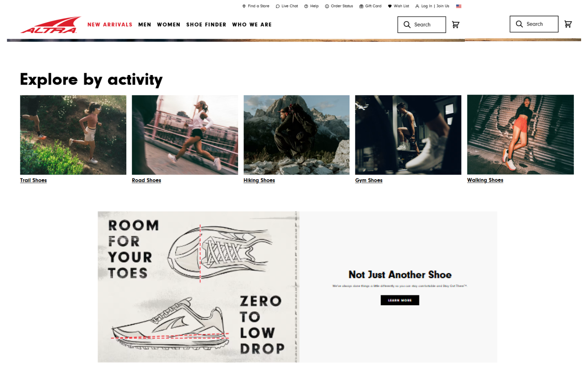The image size is (588, 392).
Task: Open the WOMEN navigation menu
Action: coord(168,24)
